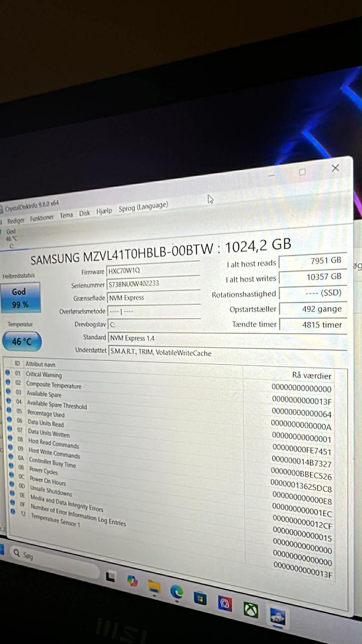The height and width of the screenshot is (644, 362).
Task: Launch Microsoft Edge from the taskbar
Action: point(176,592)
